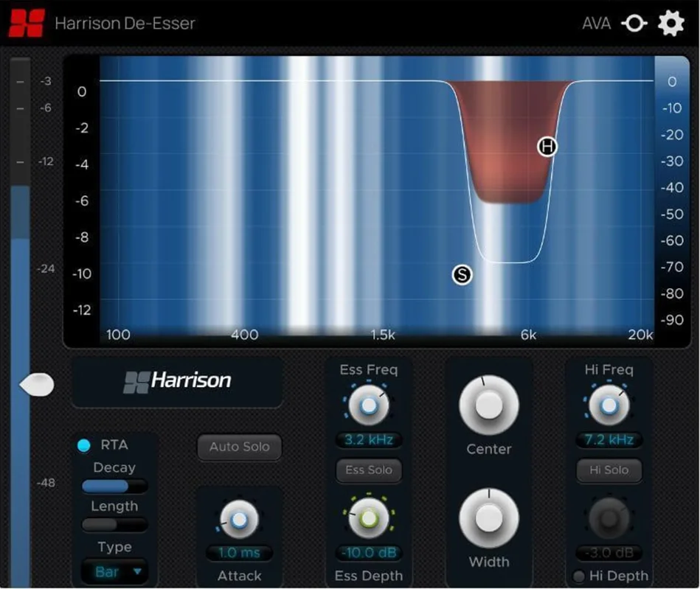The image size is (700, 589).
Task: Click the Type dropdown arrow
Action: click(137, 571)
